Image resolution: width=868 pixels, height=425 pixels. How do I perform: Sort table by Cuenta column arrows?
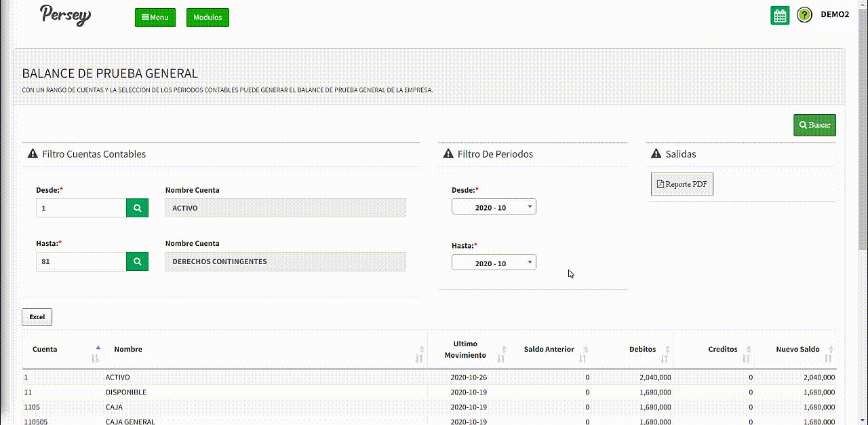pyautogui.click(x=96, y=353)
